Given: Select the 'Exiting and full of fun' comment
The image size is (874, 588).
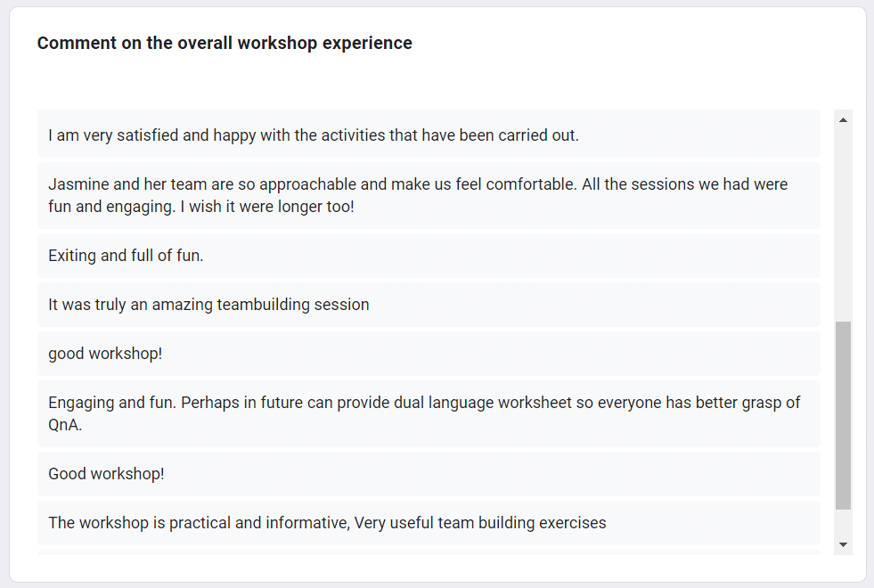Looking at the screenshot, I should pos(429,256).
